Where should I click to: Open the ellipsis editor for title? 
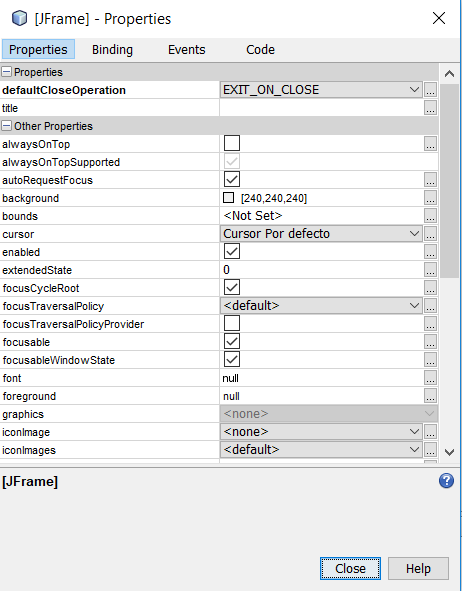point(430,108)
